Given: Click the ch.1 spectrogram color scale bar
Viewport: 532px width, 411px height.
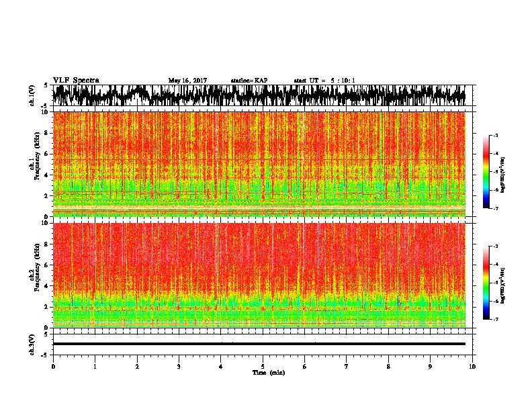Looking at the screenshot, I should pyautogui.click(x=486, y=171).
